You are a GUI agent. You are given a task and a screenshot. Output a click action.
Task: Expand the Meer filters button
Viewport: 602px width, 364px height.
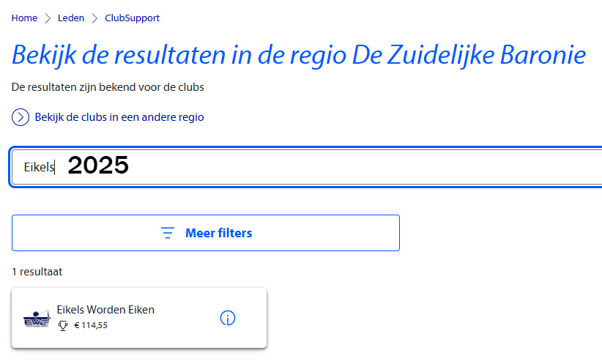pyautogui.click(x=218, y=234)
